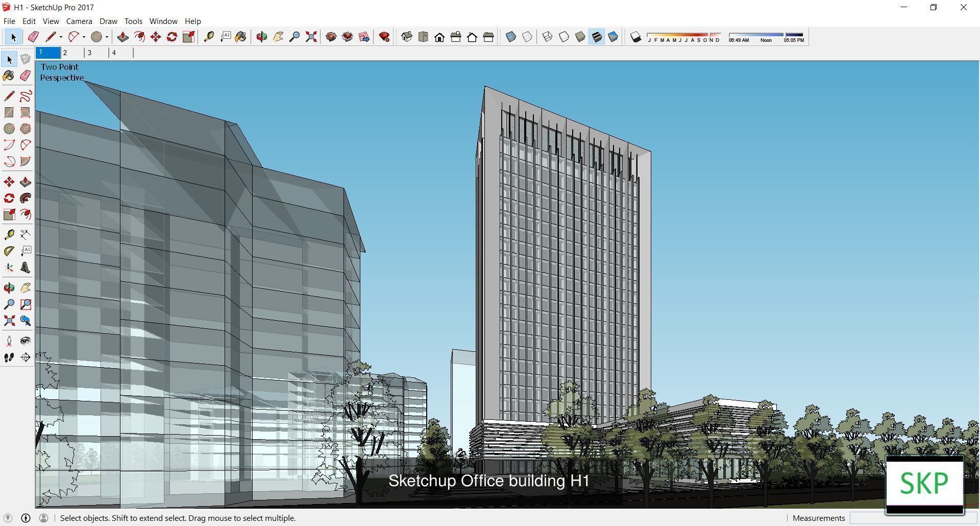Open the Window menu

pos(163,21)
